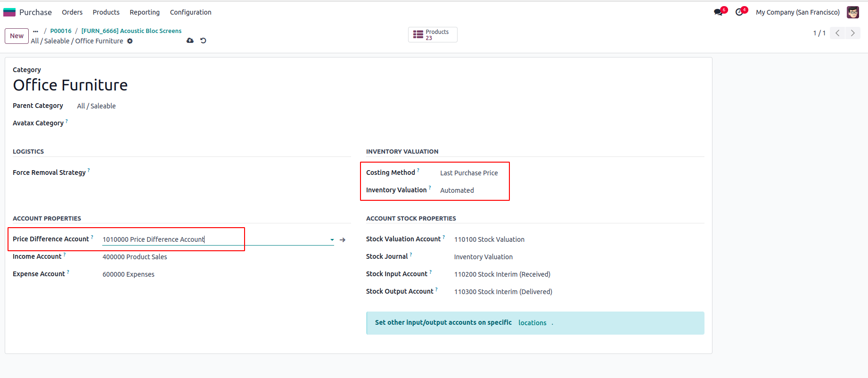
Task: Open Price Difference Account external link arrow
Action: (343, 240)
